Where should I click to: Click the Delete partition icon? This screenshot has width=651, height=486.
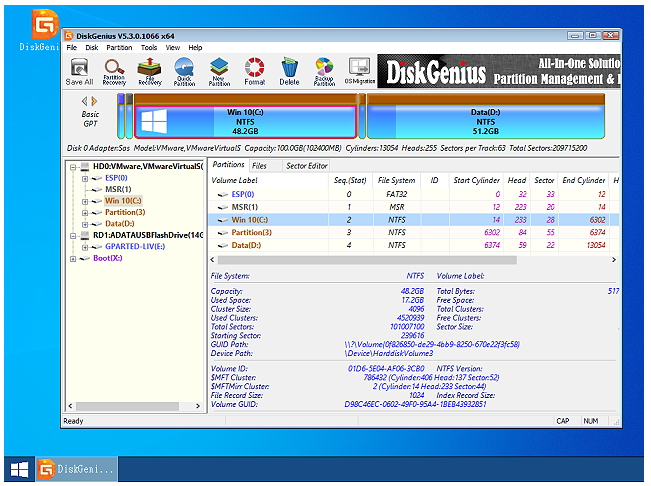click(x=289, y=71)
